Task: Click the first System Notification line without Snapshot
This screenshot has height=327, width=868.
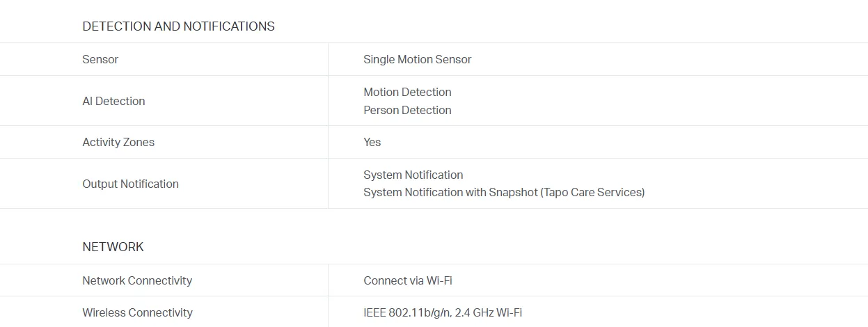Action: pos(413,175)
